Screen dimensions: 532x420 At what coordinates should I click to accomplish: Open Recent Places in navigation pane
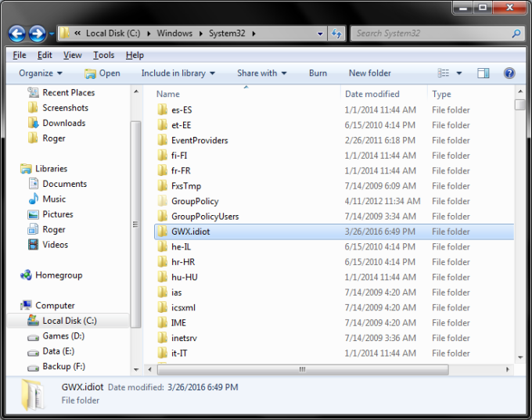61,92
